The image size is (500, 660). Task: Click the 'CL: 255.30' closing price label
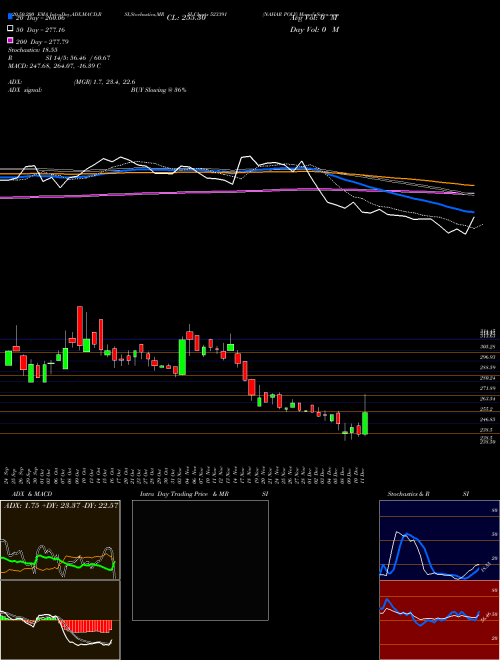(186, 18)
